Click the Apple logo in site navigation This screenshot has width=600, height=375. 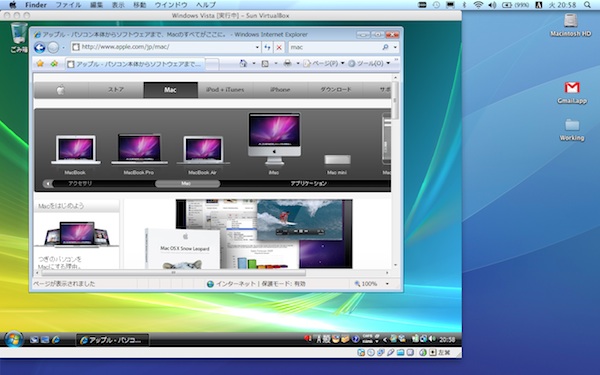(61, 90)
